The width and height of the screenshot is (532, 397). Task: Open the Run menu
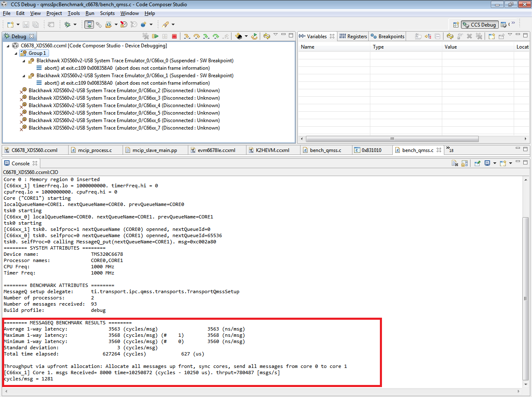click(x=90, y=13)
